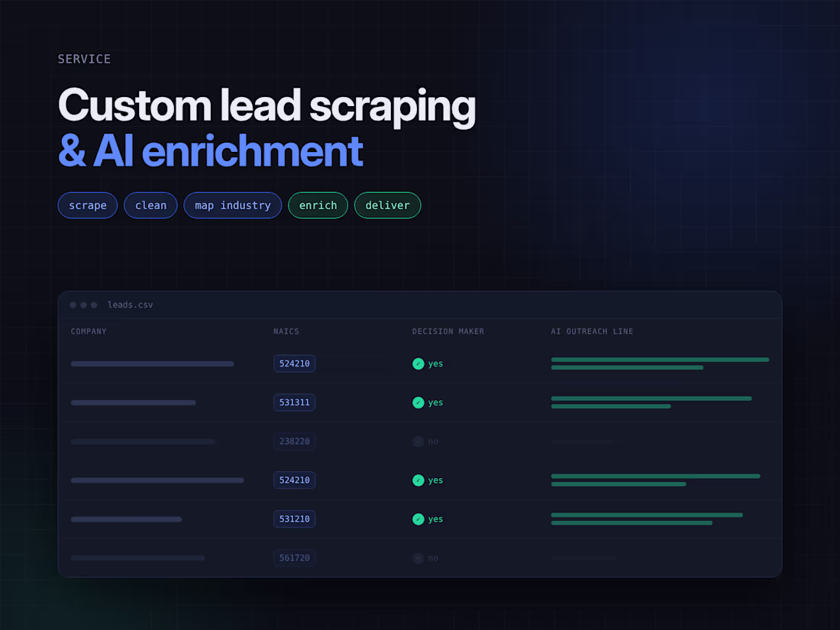Click the 'no' dash icon in 238220 row
The image size is (840, 630).
click(x=418, y=441)
